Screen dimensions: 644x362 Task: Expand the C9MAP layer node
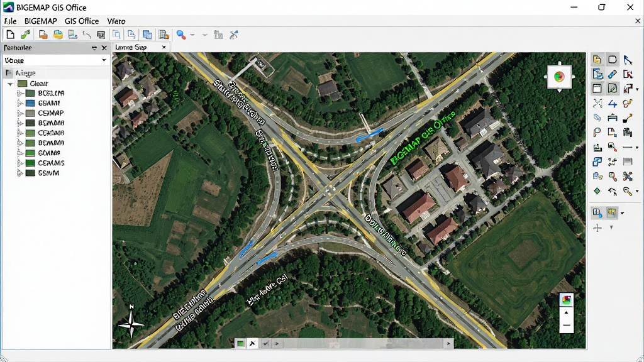click(19, 113)
